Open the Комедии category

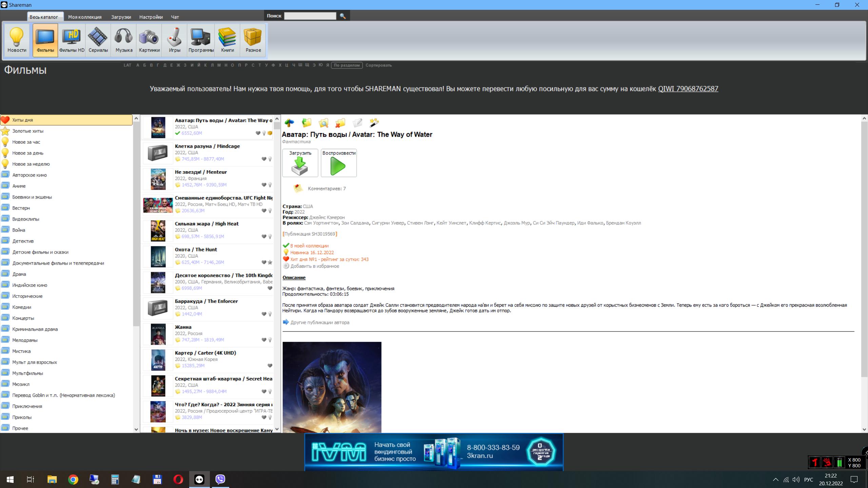(66, 307)
